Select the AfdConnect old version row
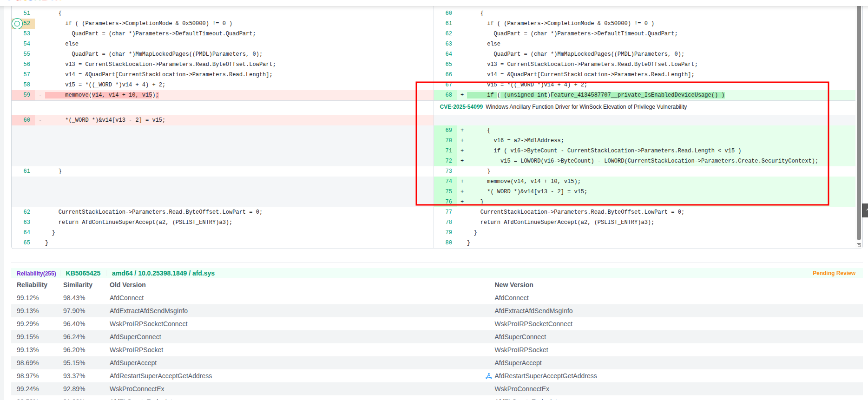The width and height of the screenshot is (868, 400). [126, 298]
